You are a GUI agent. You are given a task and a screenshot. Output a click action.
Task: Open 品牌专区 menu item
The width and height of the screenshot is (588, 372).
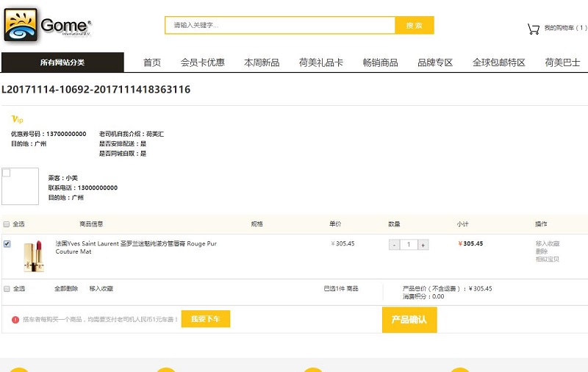(x=435, y=62)
